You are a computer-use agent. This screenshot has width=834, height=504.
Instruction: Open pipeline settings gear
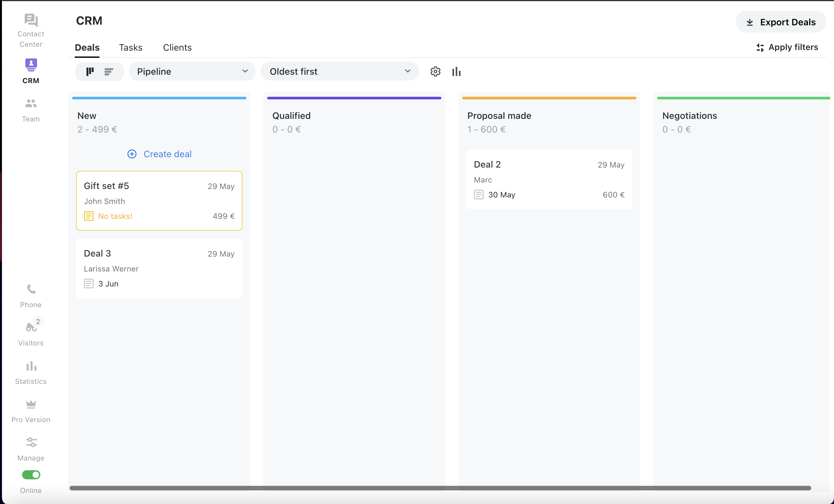(x=435, y=71)
